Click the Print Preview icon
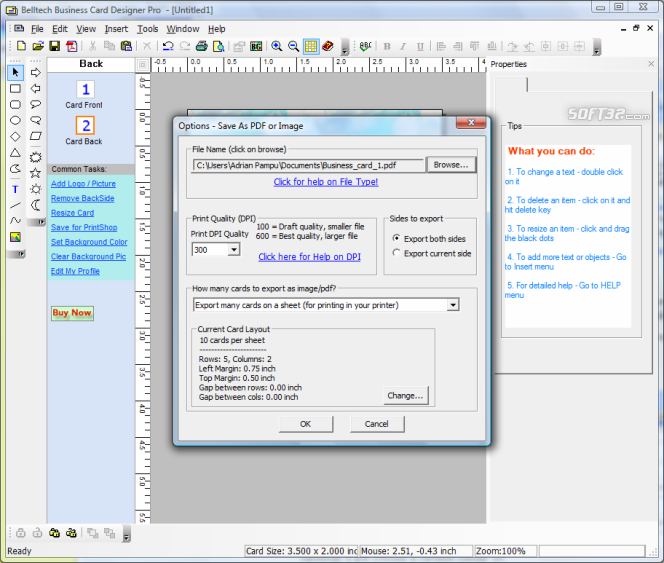This screenshot has width=664, height=563. coord(219,46)
